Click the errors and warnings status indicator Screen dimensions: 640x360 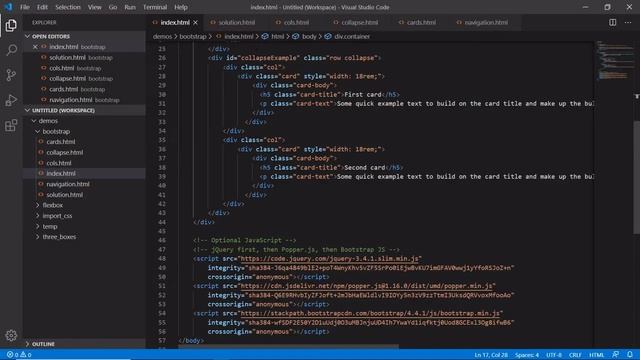pos(19,355)
